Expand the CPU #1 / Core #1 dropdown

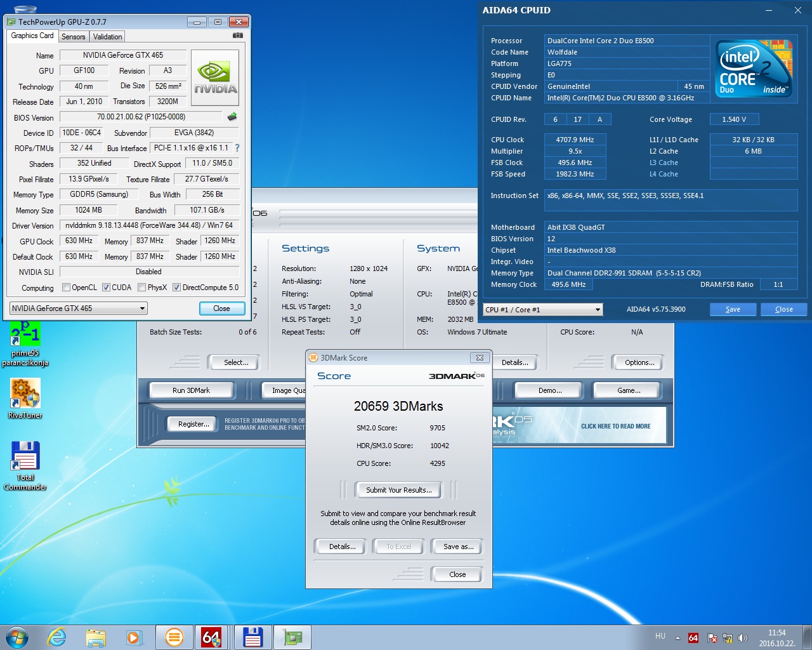[542, 310]
